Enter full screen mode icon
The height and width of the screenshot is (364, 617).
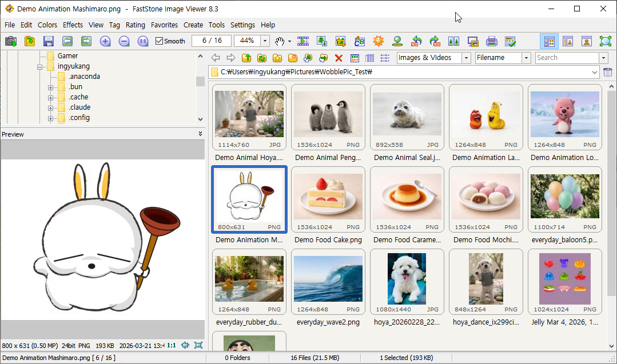pos(606,41)
